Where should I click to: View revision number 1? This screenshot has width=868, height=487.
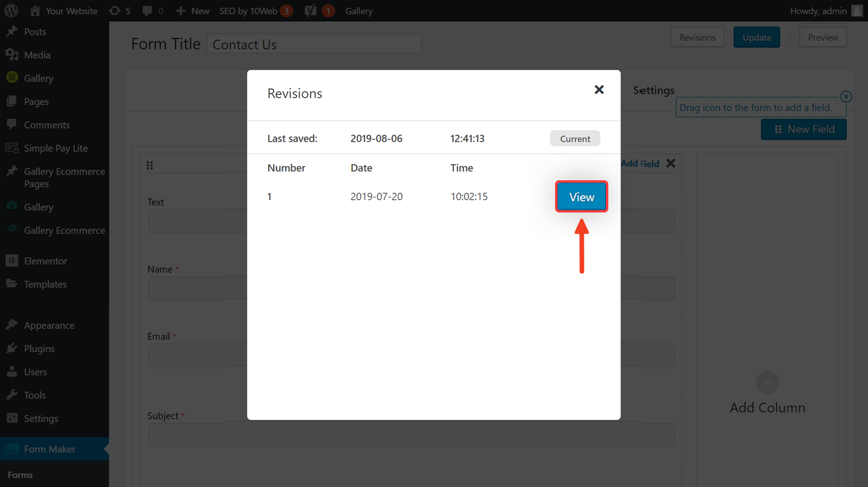coord(581,197)
